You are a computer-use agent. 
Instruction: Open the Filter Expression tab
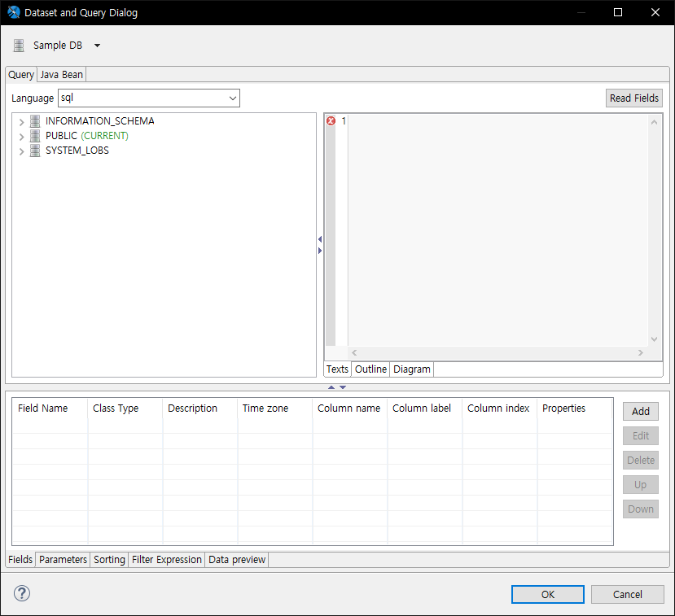tap(167, 559)
